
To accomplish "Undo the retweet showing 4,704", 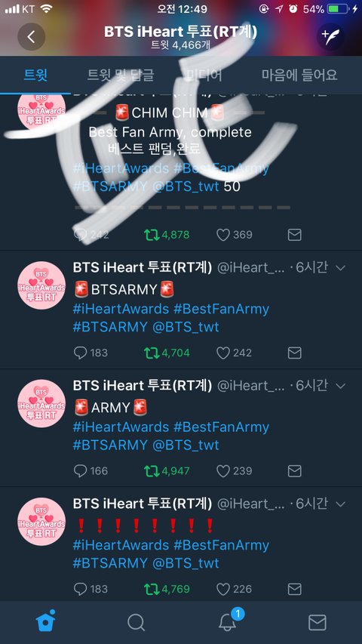I will [167, 353].
